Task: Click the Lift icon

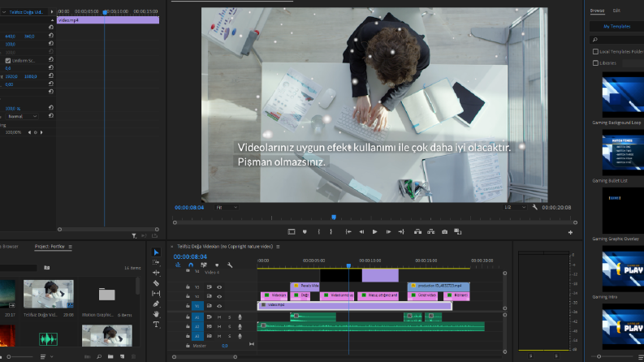Action: (x=417, y=232)
